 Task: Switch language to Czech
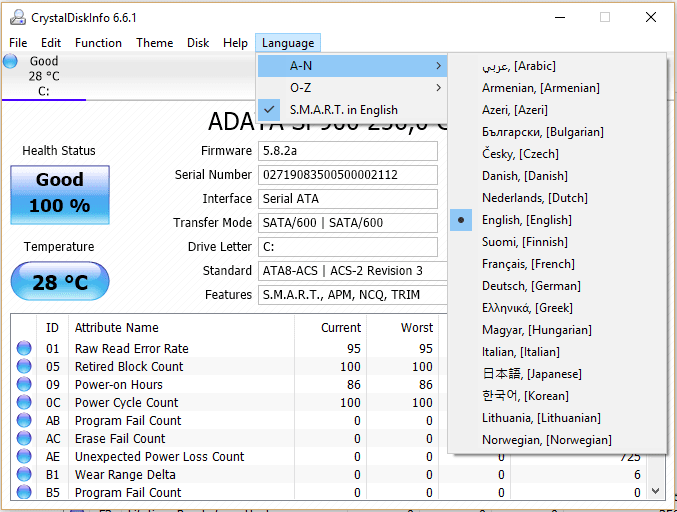click(x=557, y=154)
